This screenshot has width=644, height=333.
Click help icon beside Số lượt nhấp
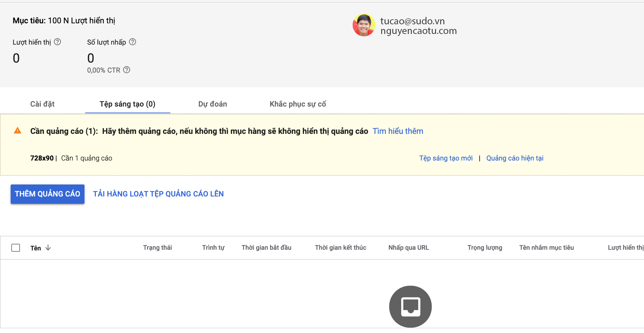tap(132, 42)
